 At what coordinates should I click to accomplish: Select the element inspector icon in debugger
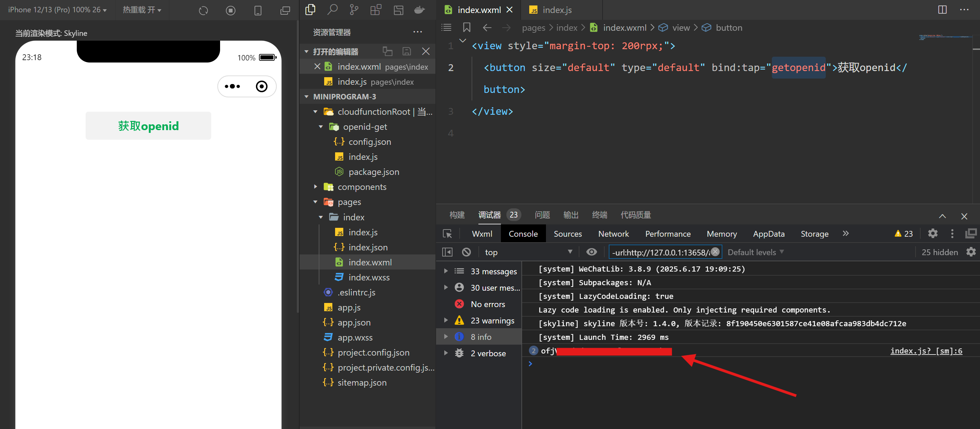448,233
